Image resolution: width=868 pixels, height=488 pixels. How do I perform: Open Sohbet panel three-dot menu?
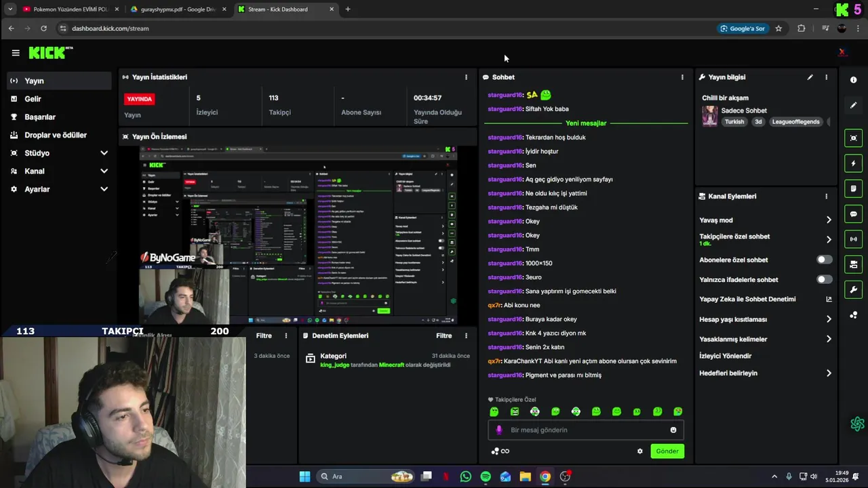point(682,77)
